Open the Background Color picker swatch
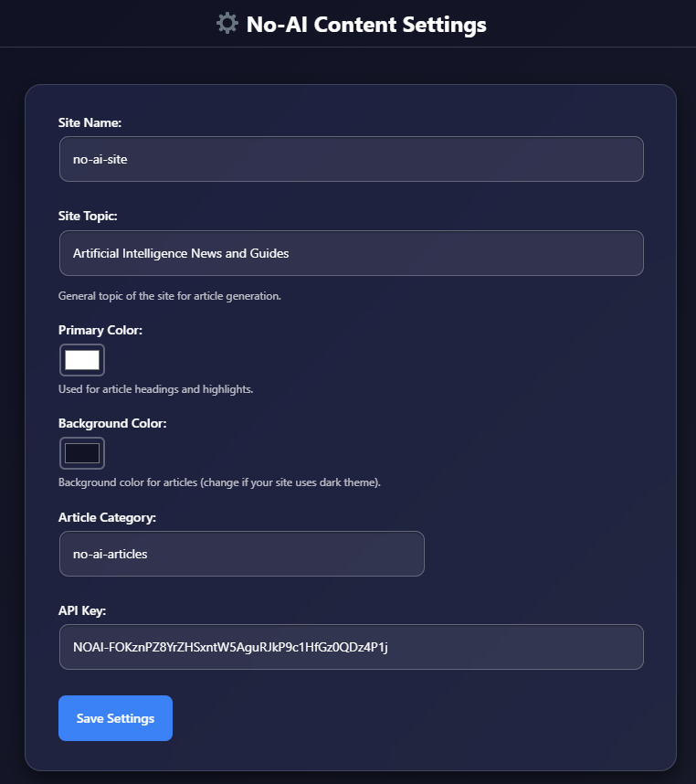 pyautogui.click(x=81, y=452)
